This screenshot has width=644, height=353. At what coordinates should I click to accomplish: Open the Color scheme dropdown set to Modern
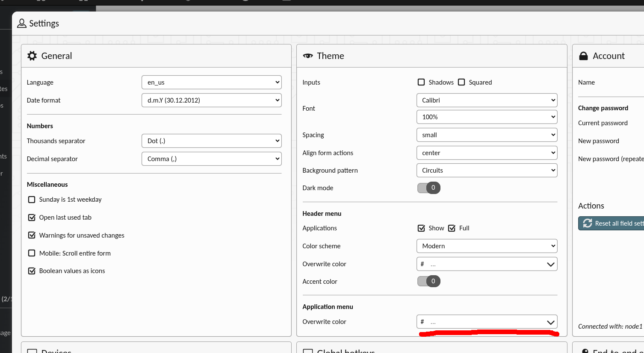487,246
